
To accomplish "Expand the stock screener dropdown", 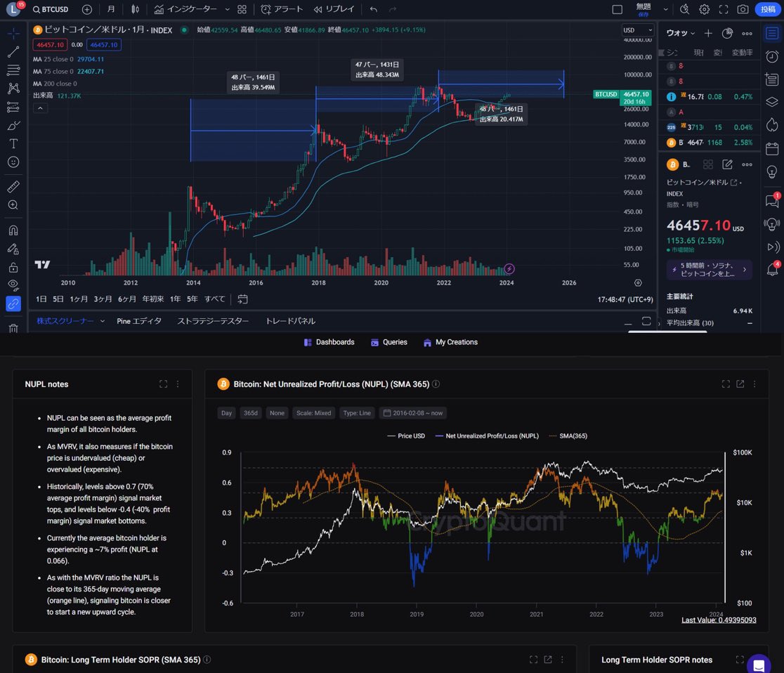I will coord(103,321).
